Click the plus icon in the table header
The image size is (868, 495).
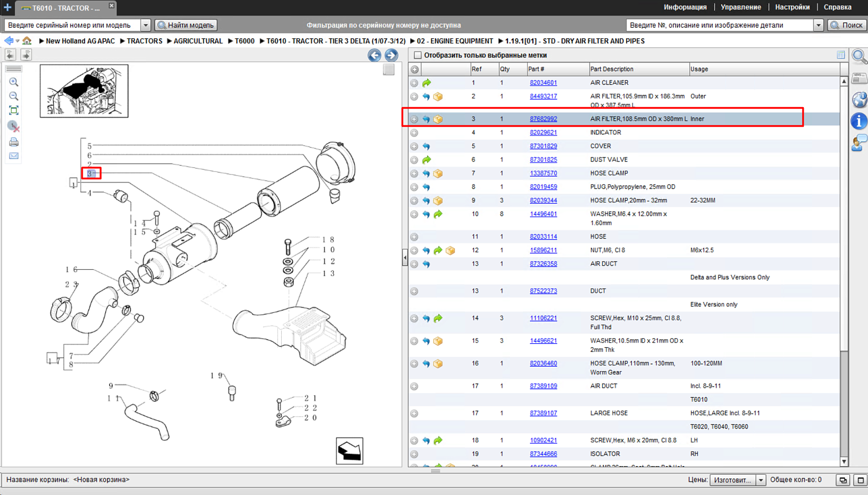tap(415, 69)
